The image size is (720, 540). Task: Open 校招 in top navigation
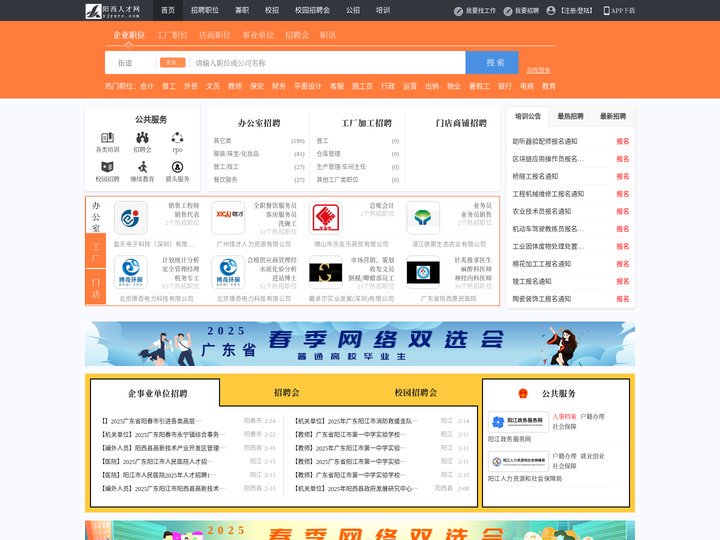pos(272,10)
